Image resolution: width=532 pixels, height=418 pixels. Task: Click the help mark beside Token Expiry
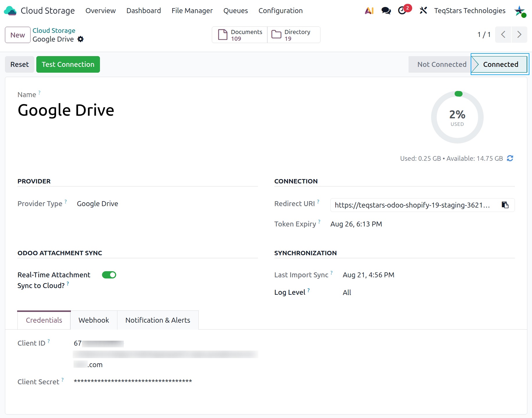coord(319,222)
